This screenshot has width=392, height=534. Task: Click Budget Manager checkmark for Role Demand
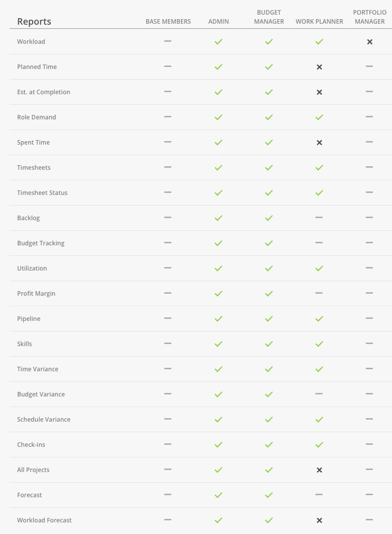coord(269,117)
